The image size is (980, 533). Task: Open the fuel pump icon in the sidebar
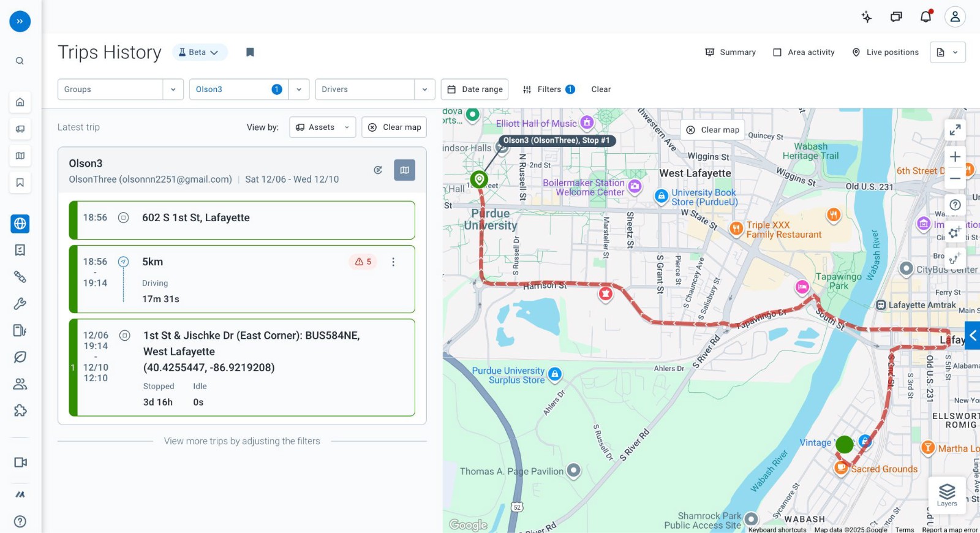click(x=20, y=331)
